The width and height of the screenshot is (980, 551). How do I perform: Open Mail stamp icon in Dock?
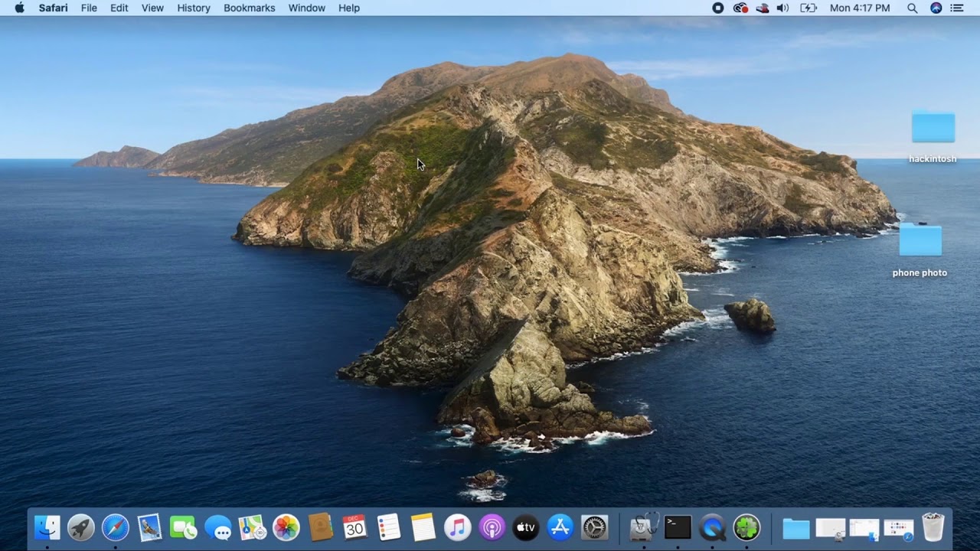pyautogui.click(x=149, y=527)
